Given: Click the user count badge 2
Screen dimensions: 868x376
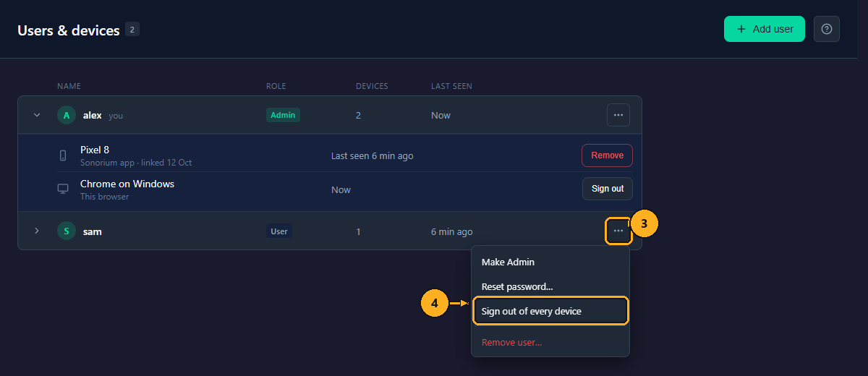Looking at the screenshot, I should coord(132,29).
